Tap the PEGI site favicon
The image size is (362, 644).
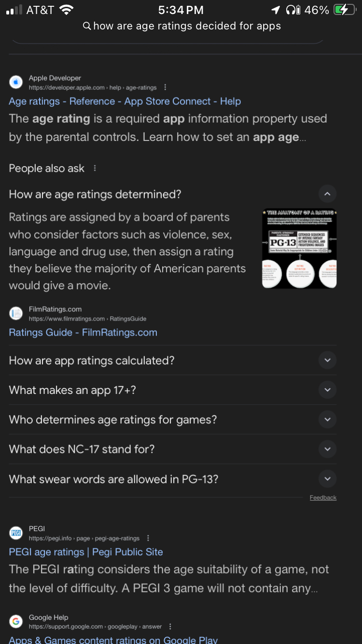pos(16,533)
